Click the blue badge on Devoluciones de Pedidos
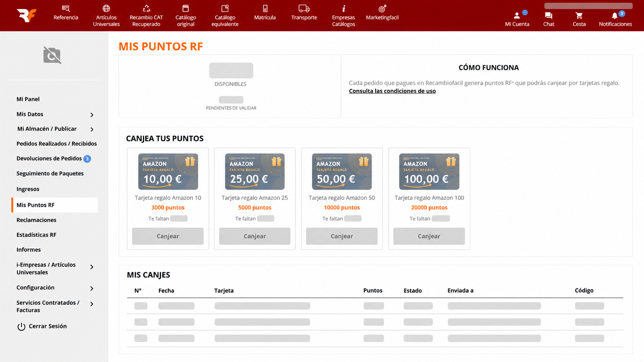The image size is (644, 362). click(x=87, y=158)
